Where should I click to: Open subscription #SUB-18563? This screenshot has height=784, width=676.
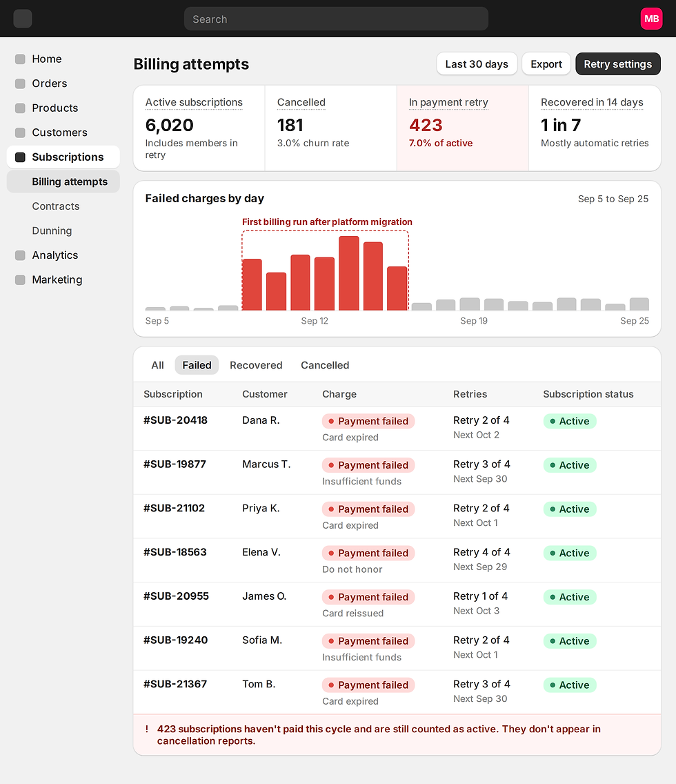tap(175, 552)
